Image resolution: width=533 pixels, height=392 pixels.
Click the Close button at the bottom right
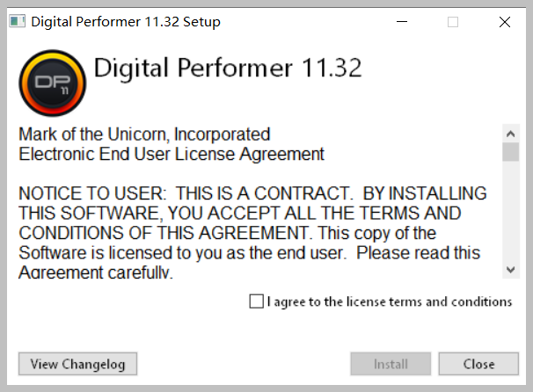coord(478,364)
